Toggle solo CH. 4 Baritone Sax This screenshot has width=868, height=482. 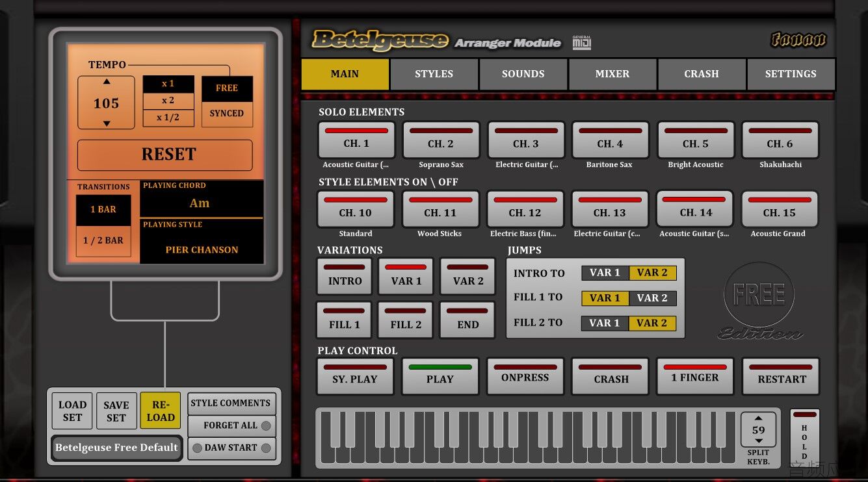tap(611, 140)
